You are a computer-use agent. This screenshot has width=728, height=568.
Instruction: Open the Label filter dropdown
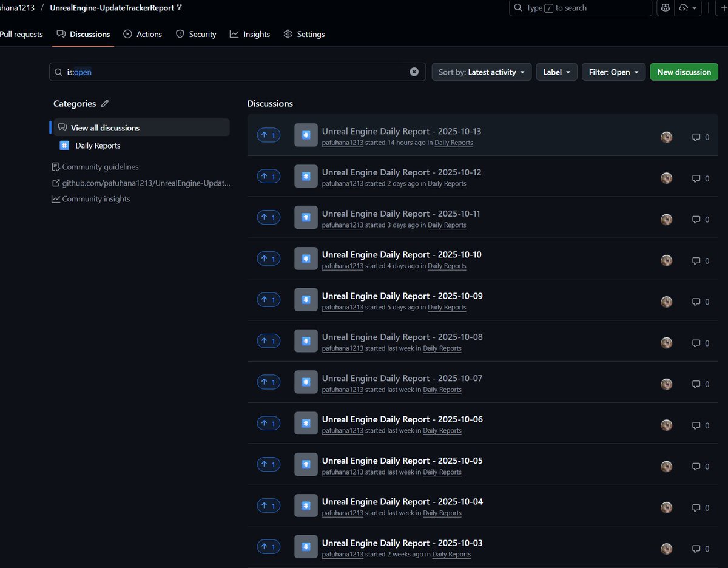pos(556,72)
